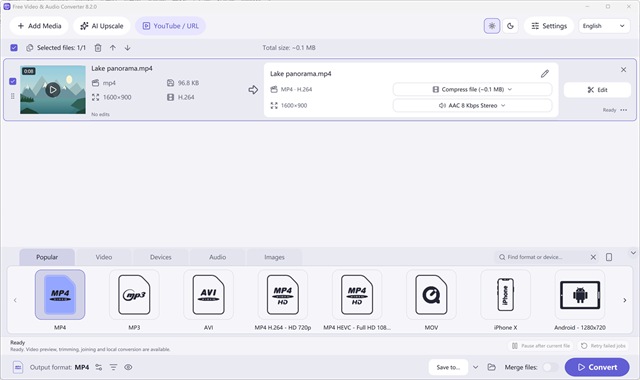
Task: Select the MP3 format icon
Action: 134,295
